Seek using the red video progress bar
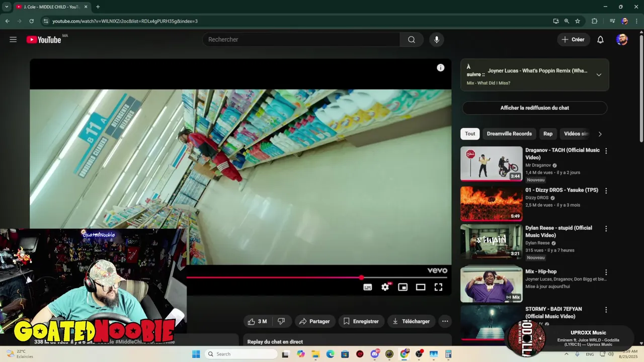This screenshot has height=362, width=644. (x=274, y=278)
